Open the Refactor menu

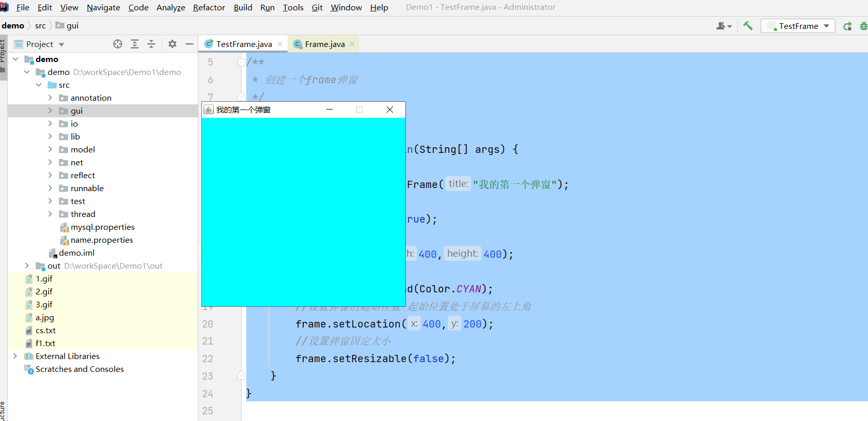tap(209, 7)
